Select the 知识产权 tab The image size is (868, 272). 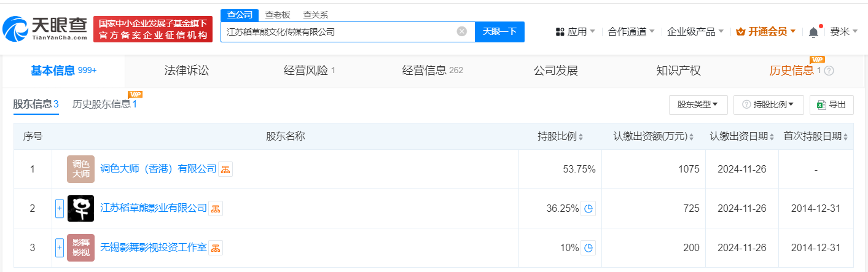click(678, 71)
